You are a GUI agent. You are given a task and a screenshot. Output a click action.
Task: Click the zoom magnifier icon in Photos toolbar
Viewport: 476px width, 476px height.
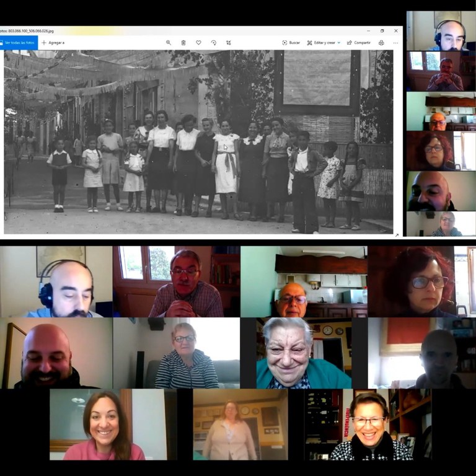coord(168,43)
